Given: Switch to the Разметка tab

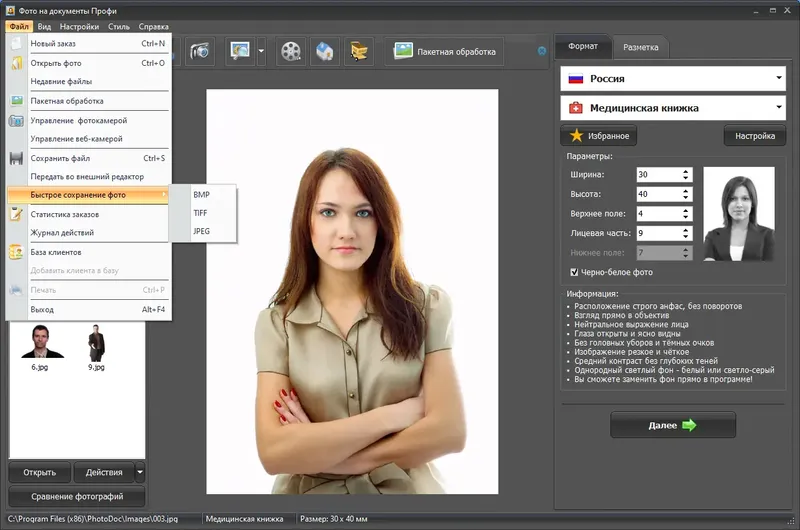Looking at the screenshot, I should pos(641,47).
